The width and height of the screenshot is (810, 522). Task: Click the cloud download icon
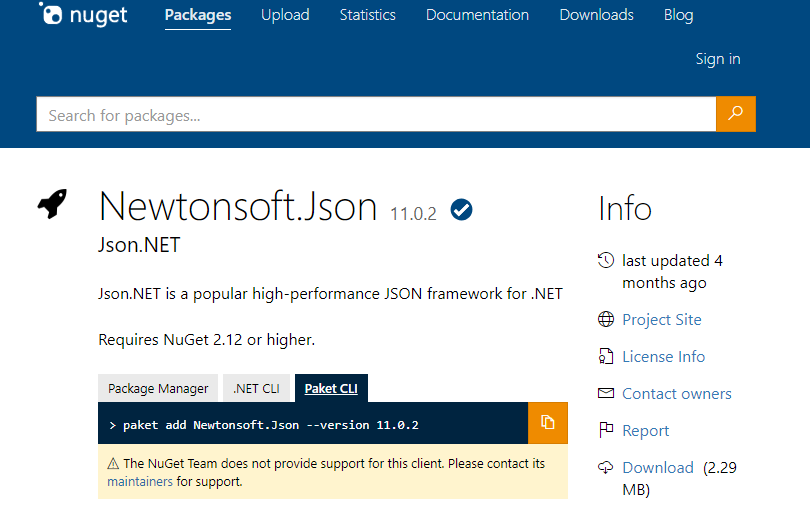pos(605,467)
